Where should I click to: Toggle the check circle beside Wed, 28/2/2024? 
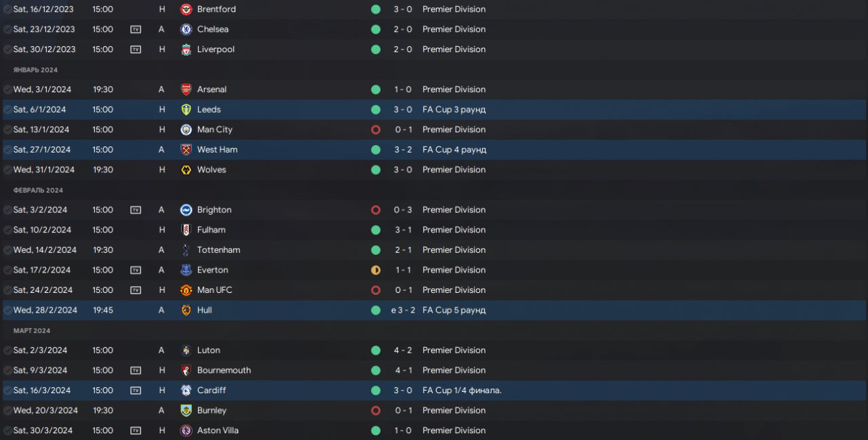coord(7,311)
